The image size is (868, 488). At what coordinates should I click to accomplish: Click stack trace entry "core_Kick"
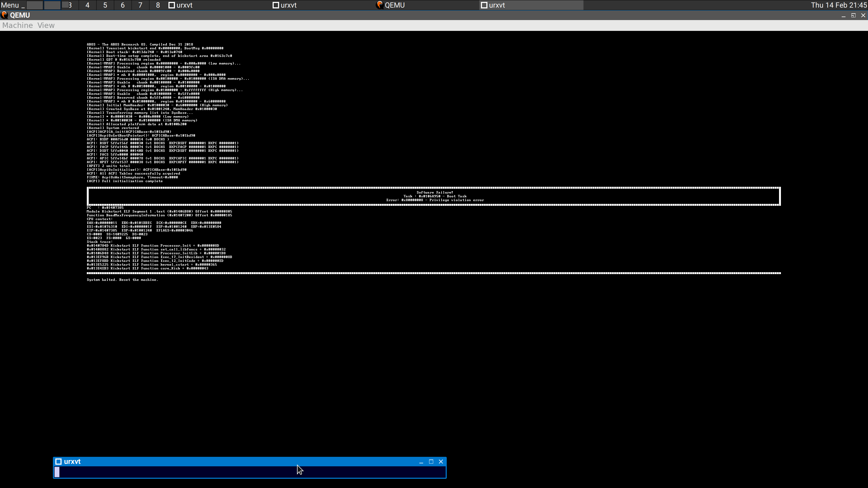point(147,268)
